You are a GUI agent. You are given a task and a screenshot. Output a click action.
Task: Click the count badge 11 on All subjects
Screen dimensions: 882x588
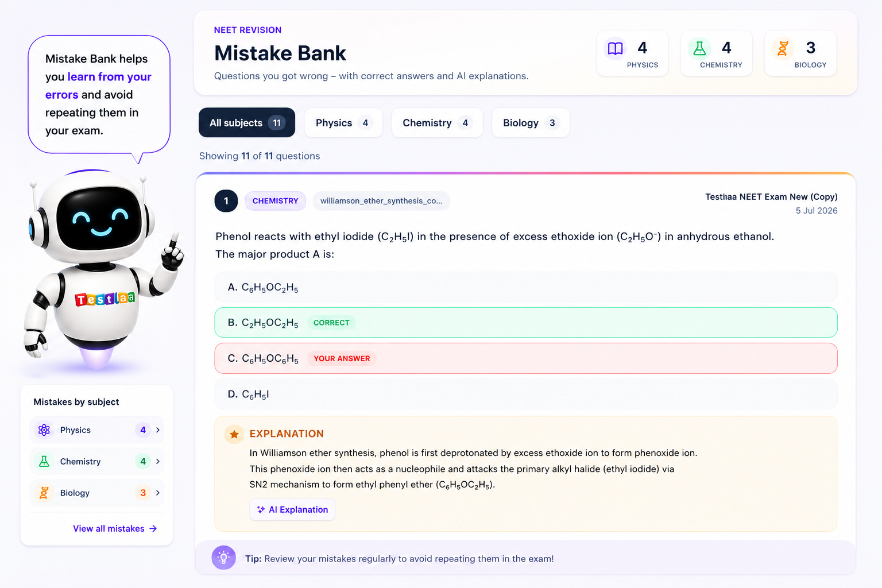(277, 123)
